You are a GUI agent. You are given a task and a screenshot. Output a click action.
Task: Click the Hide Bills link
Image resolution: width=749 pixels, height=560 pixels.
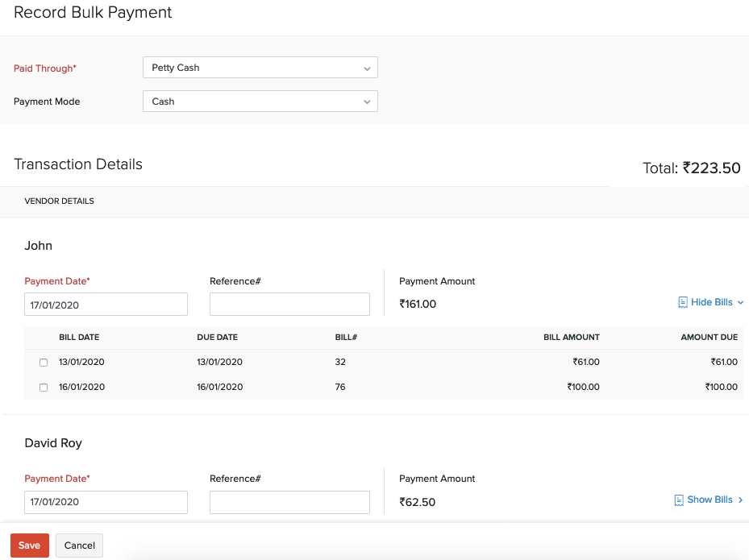point(709,301)
